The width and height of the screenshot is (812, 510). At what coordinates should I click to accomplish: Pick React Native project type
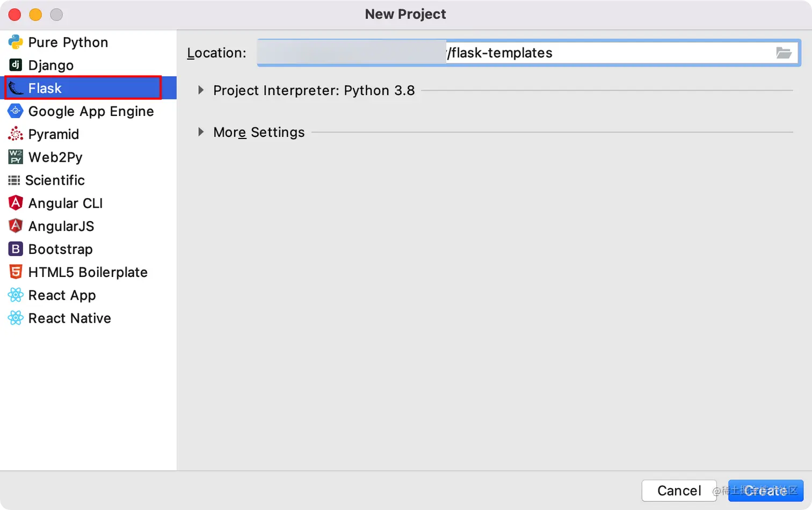[x=69, y=318]
